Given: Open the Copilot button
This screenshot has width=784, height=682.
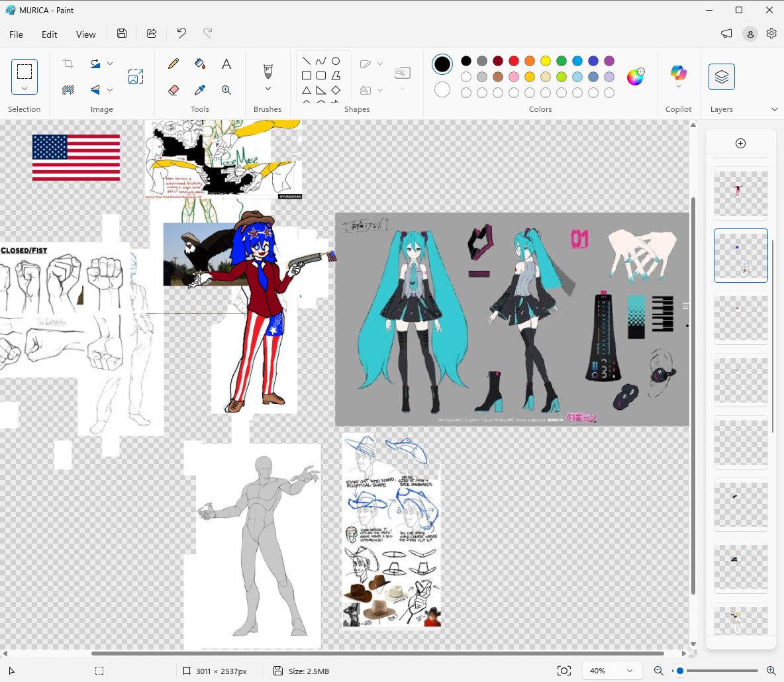Looking at the screenshot, I should [679, 72].
